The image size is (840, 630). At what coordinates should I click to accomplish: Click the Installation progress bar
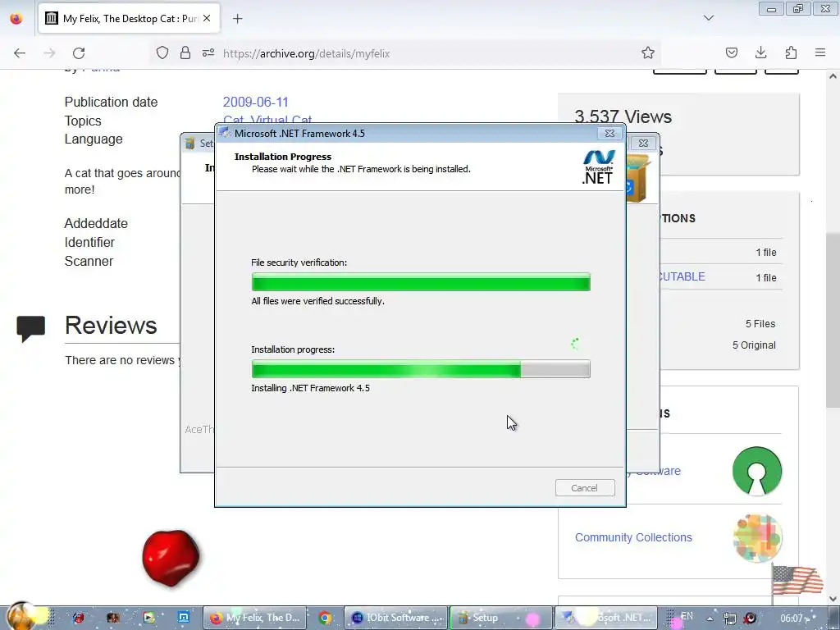(x=421, y=368)
